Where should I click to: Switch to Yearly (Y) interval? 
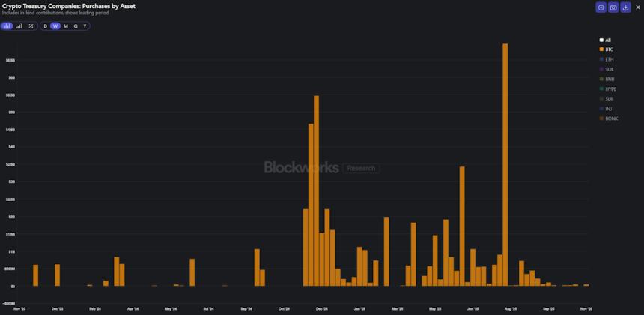tap(85, 26)
